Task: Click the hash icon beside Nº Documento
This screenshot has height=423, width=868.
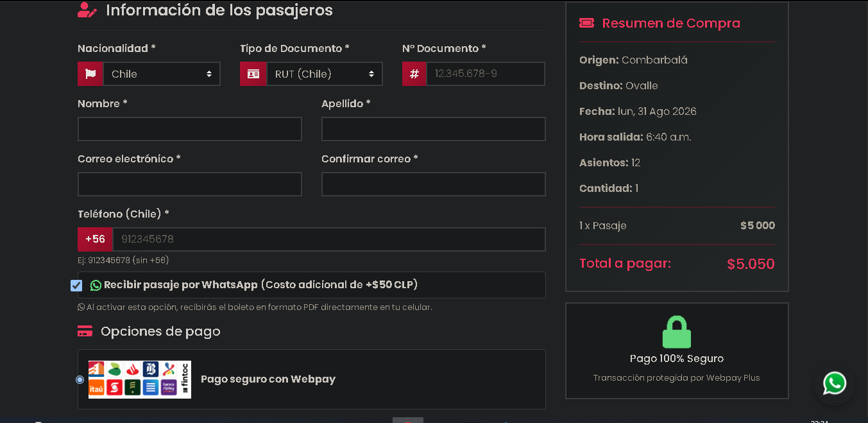Action: (414, 74)
